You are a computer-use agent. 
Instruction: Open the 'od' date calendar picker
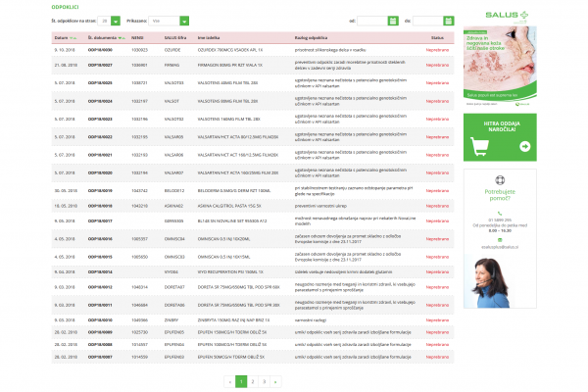click(x=393, y=21)
